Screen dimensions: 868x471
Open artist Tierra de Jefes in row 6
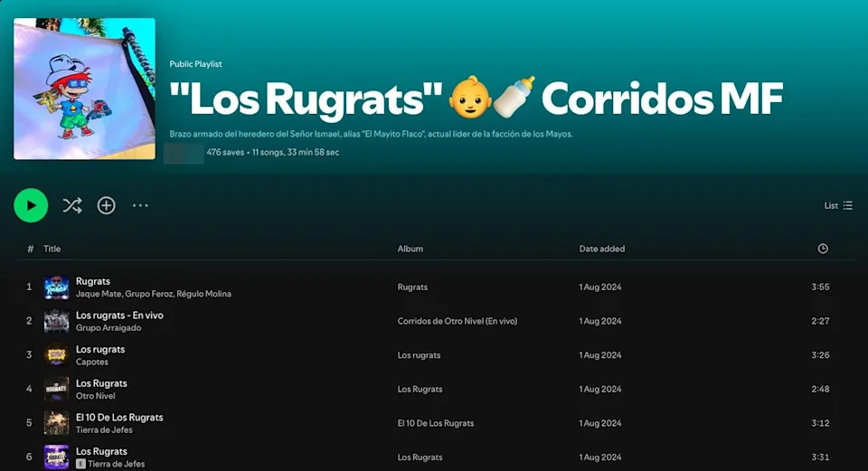[x=117, y=464]
